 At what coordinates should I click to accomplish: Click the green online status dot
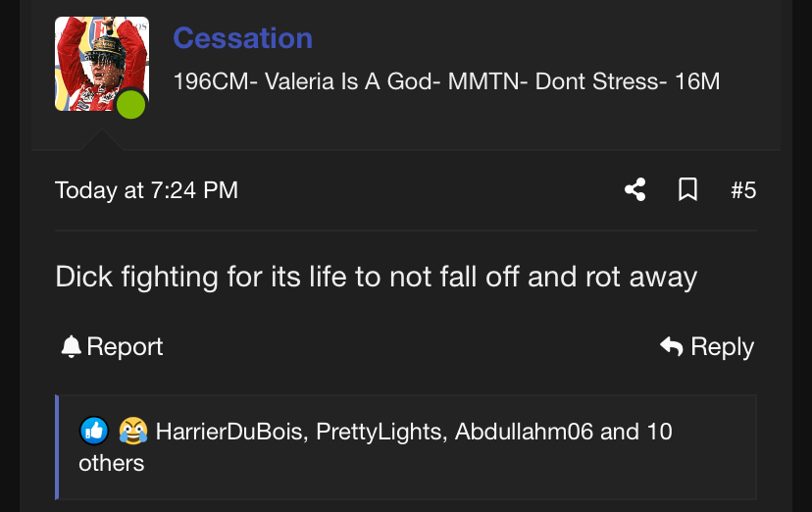[130, 104]
